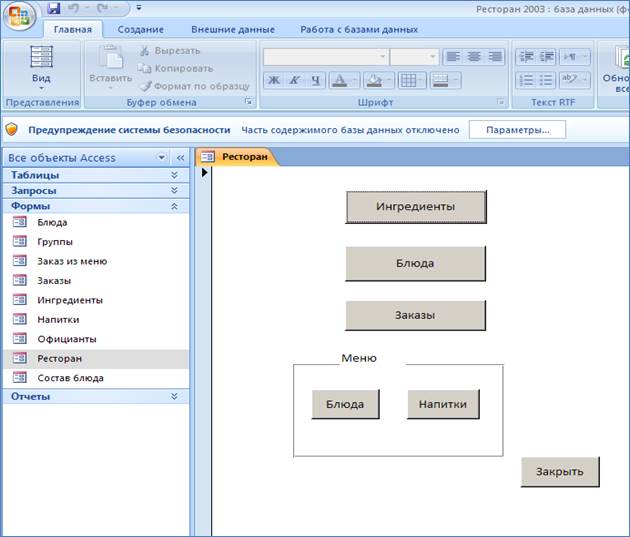Open the Все объекты Access dropdown
This screenshot has height=537, width=630.
pos(162,158)
